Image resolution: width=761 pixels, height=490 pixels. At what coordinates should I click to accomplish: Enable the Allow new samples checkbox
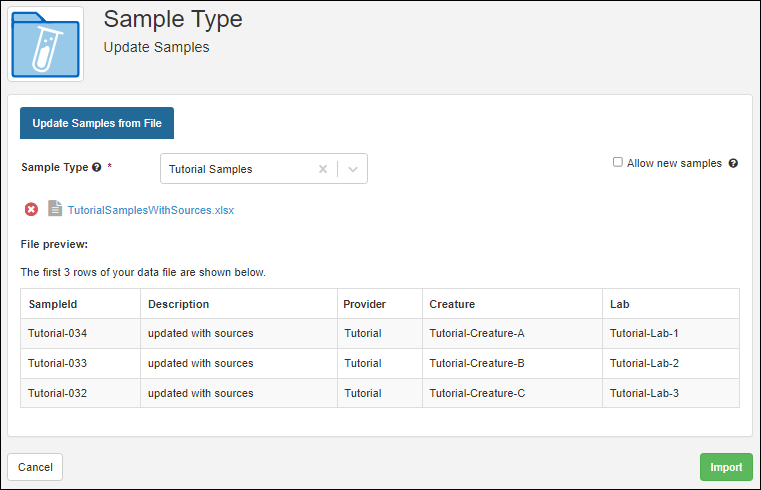pyautogui.click(x=618, y=162)
